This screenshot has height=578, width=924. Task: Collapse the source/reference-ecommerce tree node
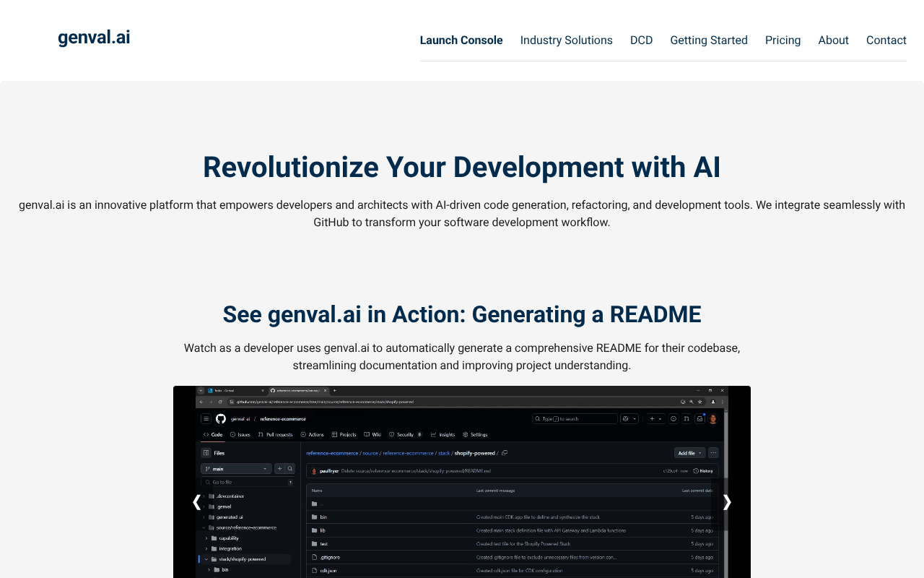(204, 527)
